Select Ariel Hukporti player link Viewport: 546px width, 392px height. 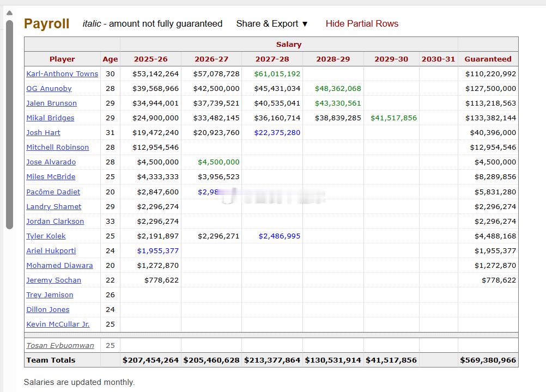pyautogui.click(x=51, y=250)
